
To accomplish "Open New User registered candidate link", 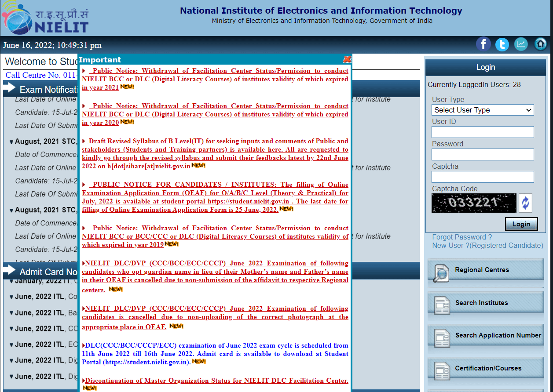I will click(487, 246).
